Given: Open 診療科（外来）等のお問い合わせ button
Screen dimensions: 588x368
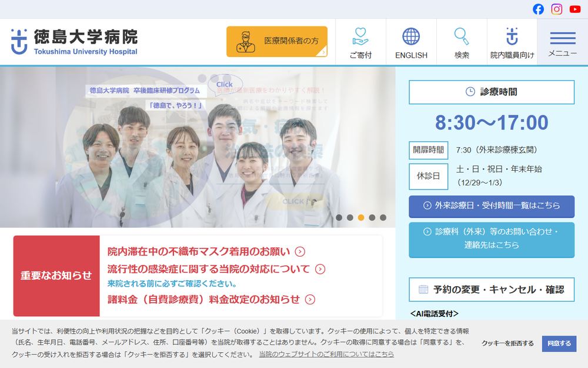Looking at the screenshot, I should coord(491,240).
